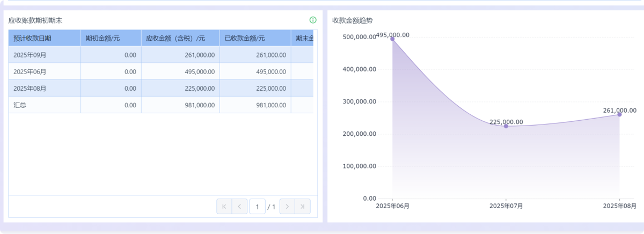Click 已收款金额 cell in 2025年09月 row
Viewport: 644px width, 234px height.
tap(255, 55)
